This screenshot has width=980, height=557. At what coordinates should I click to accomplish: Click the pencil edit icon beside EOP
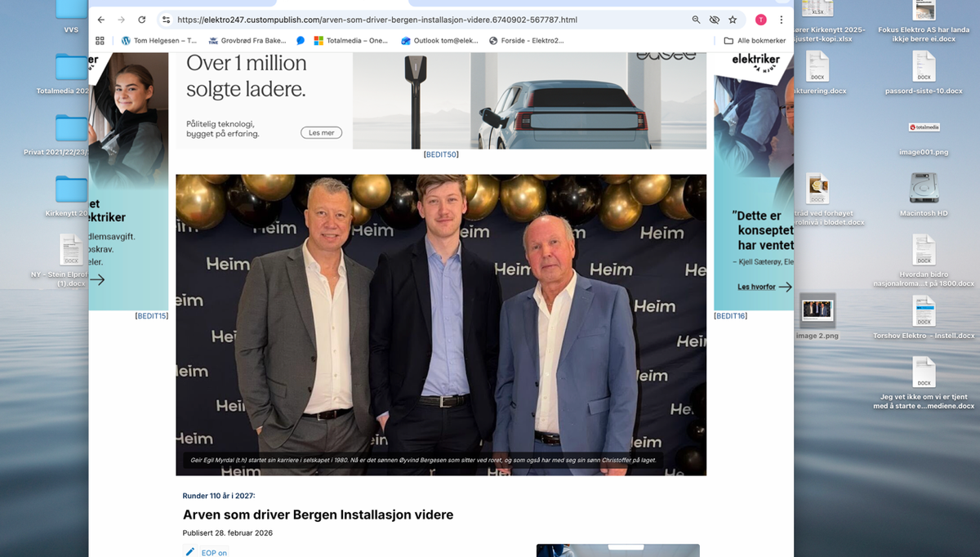pyautogui.click(x=189, y=551)
